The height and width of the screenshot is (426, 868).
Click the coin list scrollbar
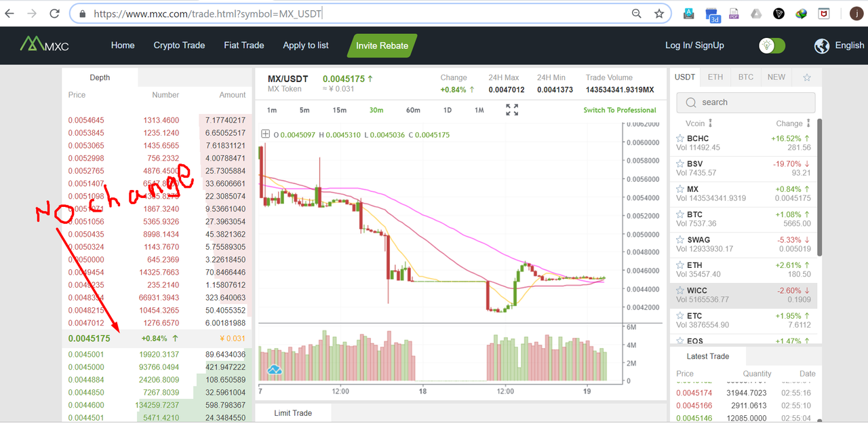coord(819,187)
